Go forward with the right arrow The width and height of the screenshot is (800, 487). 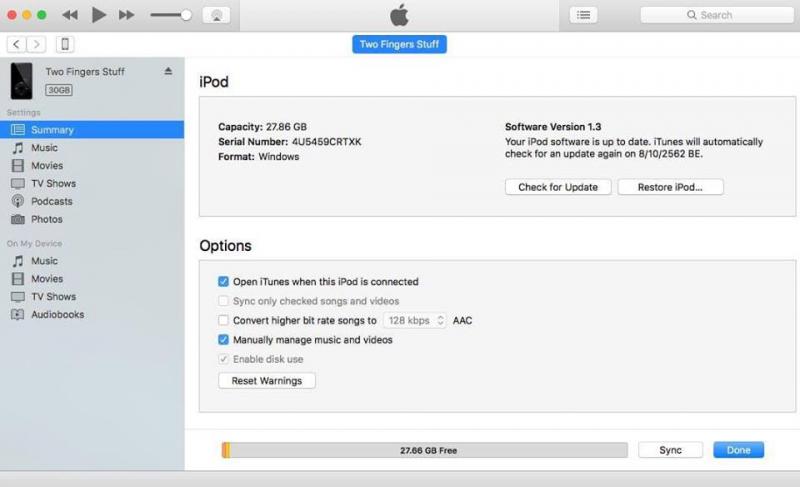click(x=36, y=44)
